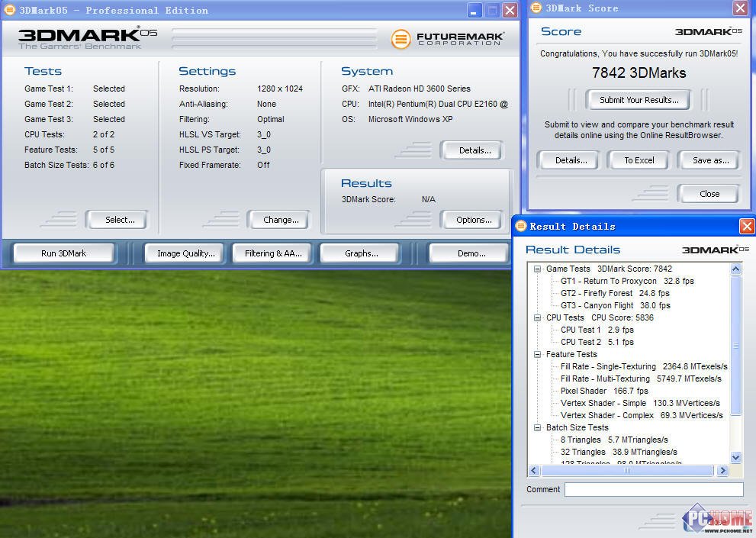This screenshot has height=538, width=756.
Task: Open the Graphs tool
Action: [x=361, y=253]
